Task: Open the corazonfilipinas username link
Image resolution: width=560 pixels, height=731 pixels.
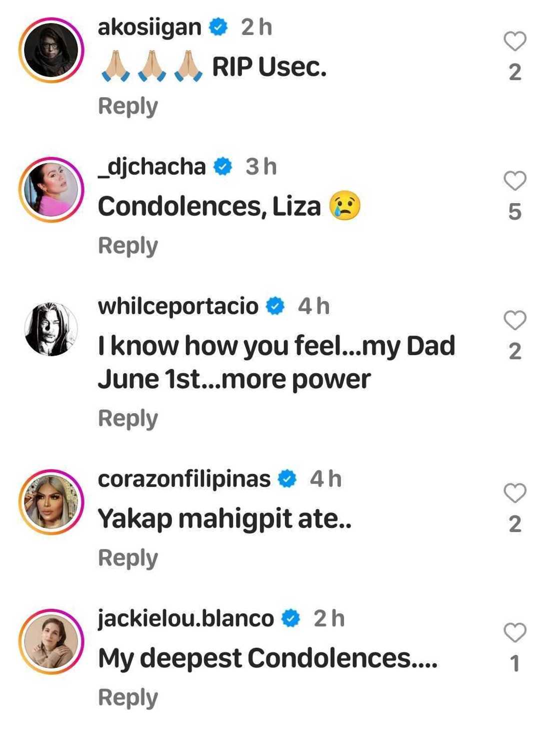Action: [184, 479]
